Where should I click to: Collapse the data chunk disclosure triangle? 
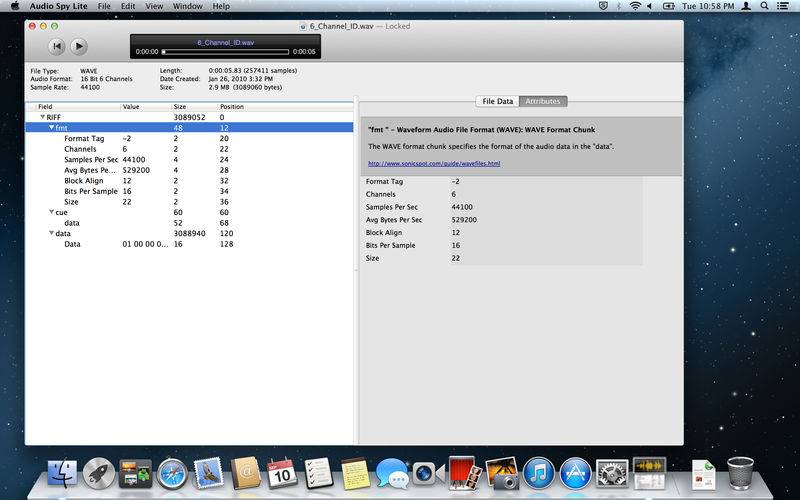click(51, 233)
